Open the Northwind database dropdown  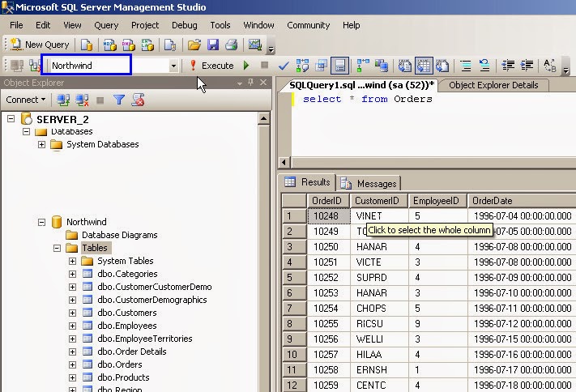coord(173,66)
